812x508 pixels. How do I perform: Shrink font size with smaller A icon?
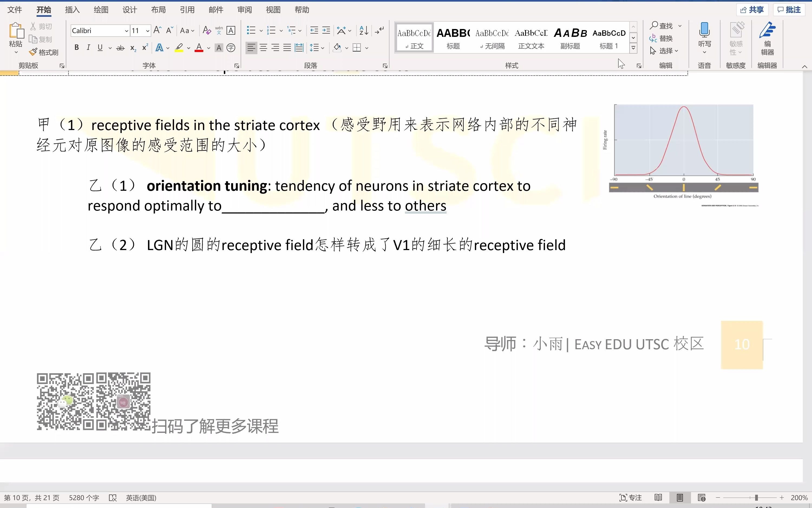point(169,30)
